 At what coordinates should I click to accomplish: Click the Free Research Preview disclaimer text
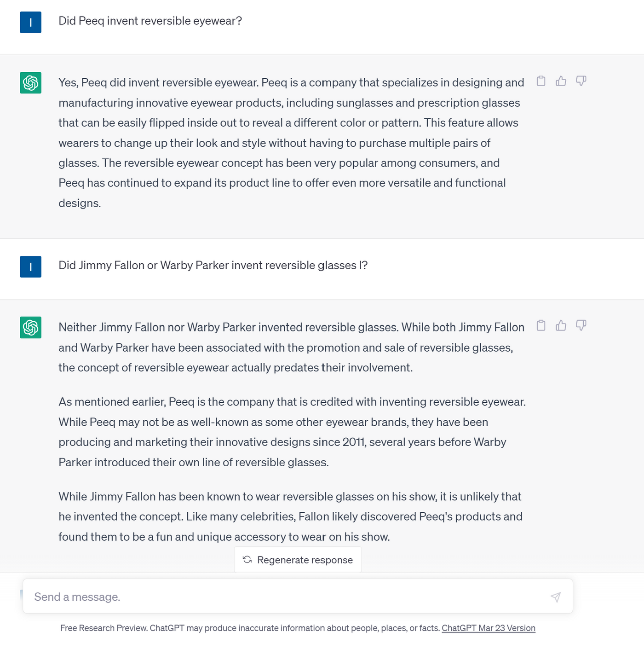coord(250,628)
